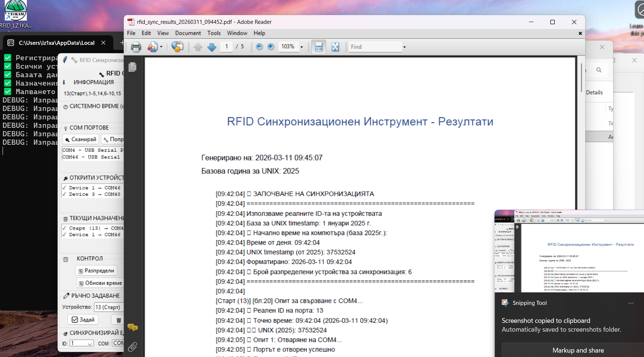
Task: Open the Document menu
Action: pyautogui.click(x=188, y=33)
